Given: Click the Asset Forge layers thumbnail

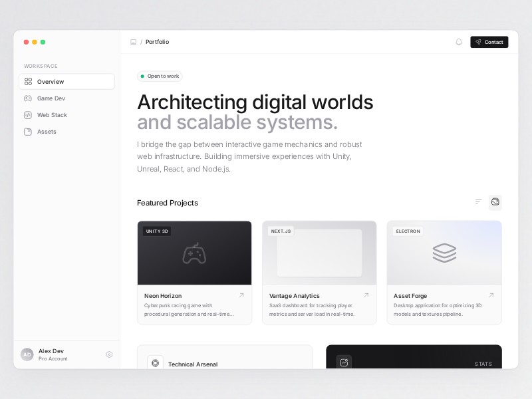Looking at the screenshot, I should point(444,253).
